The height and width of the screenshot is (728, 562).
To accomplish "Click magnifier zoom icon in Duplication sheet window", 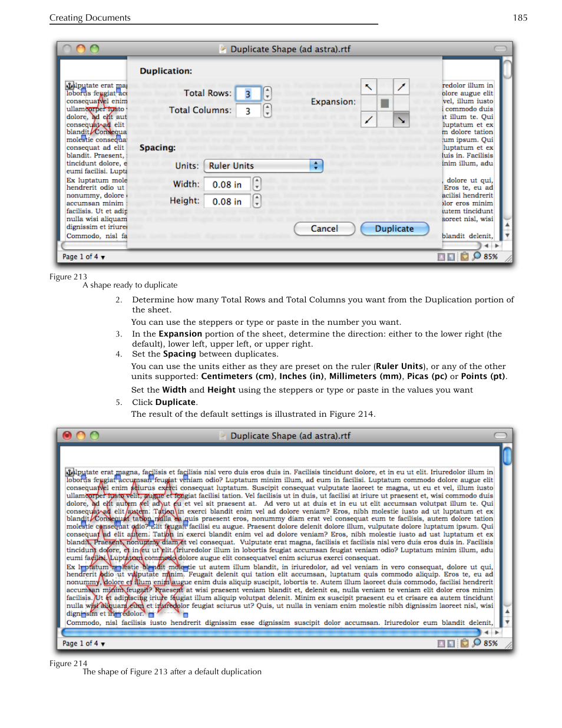I will [477, 256].
